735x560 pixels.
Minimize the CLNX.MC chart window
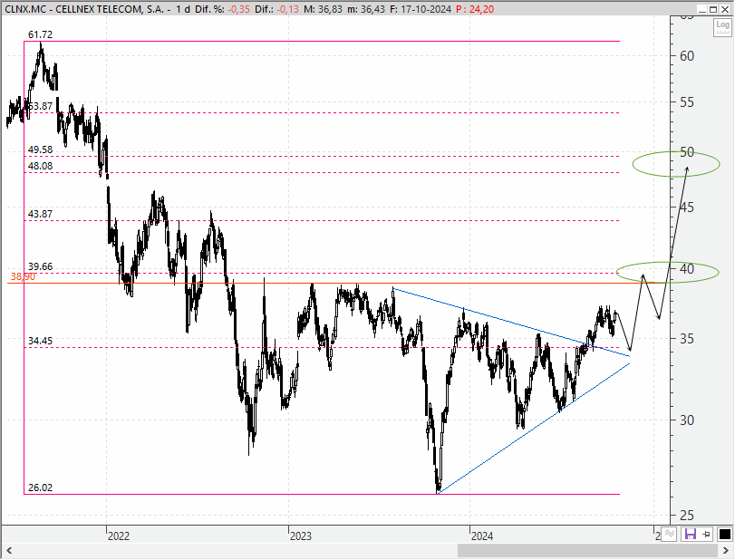(701, 9)
